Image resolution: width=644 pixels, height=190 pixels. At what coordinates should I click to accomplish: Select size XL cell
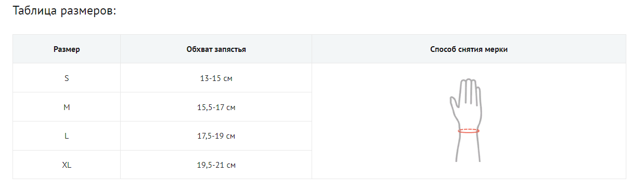[67, 165]
